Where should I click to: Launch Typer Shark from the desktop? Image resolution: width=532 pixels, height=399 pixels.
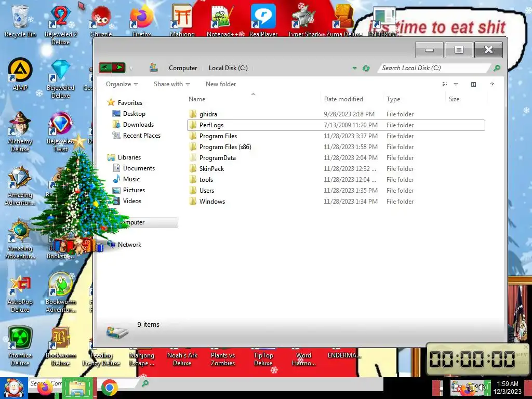(303, 20)
